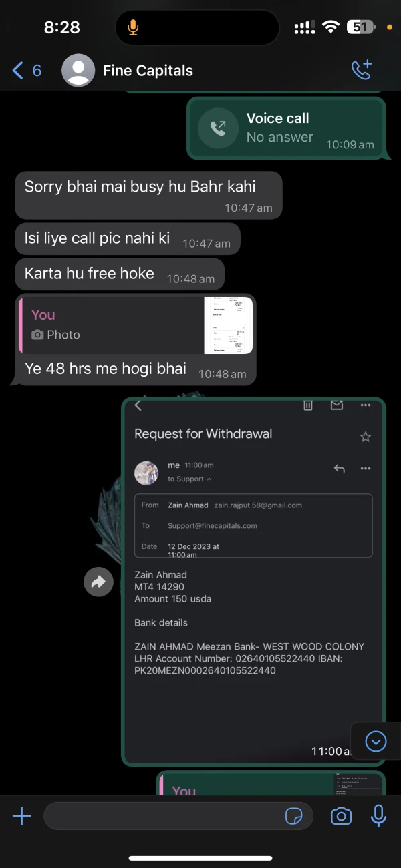Viewport: 401px width, 868px height.
Task: Start a call with the phone plus icon
Action: [362, 70]
